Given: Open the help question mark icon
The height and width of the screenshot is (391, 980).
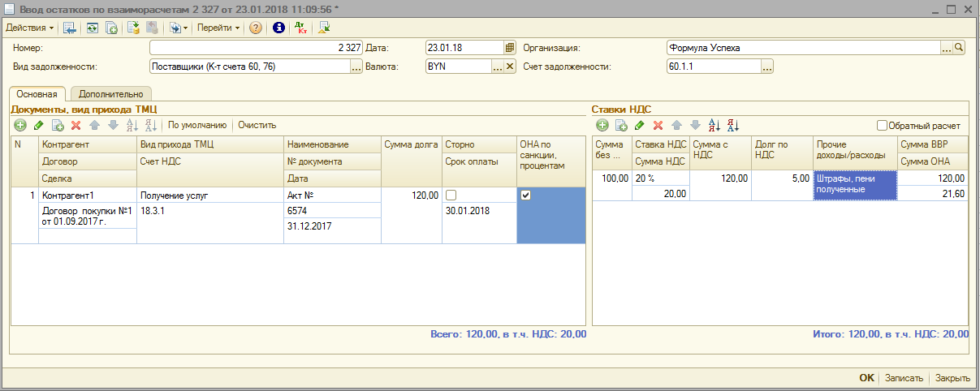Looking at the screenshot, I should click(256, 28).
